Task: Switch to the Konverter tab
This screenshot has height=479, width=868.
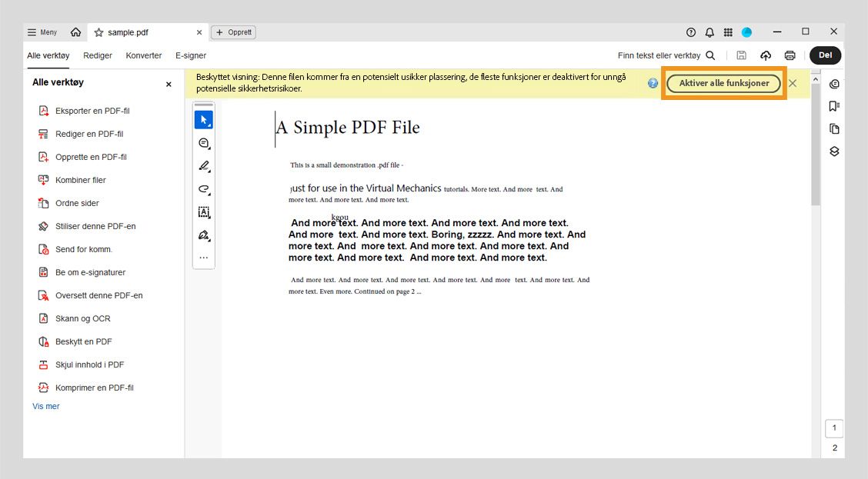Action: [x=143, y=55]
